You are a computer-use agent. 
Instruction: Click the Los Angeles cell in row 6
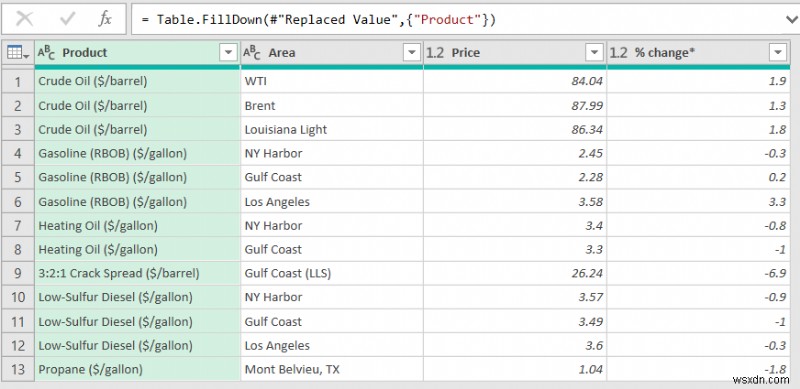(x=332, y=201)
